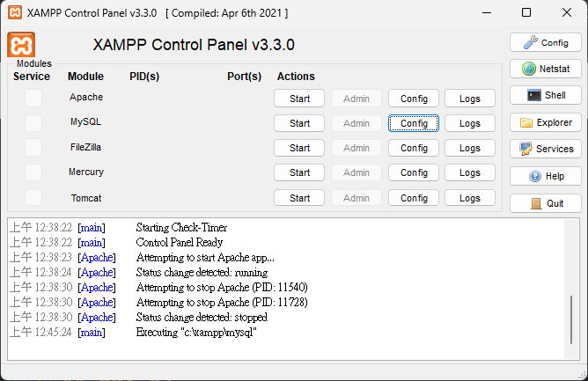The height and width of the screenshot is (381, 588).
Task: Click the Tomcat module name label
Action: pyautogui.click(x=86, y=198)
